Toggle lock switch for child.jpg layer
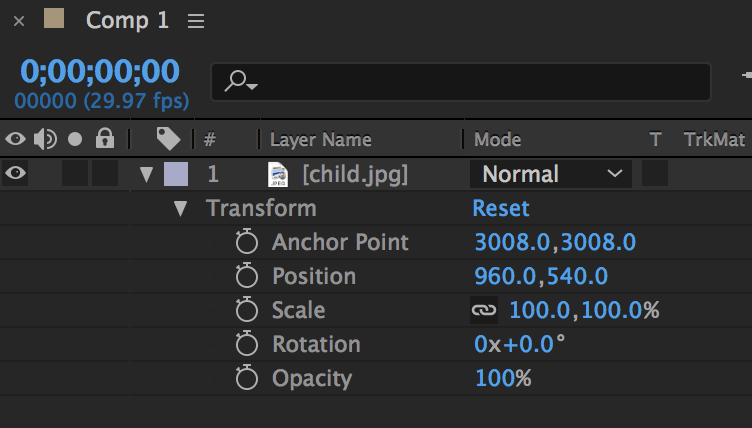This screenshot has width=752, height=428. (x=105, y=174)
